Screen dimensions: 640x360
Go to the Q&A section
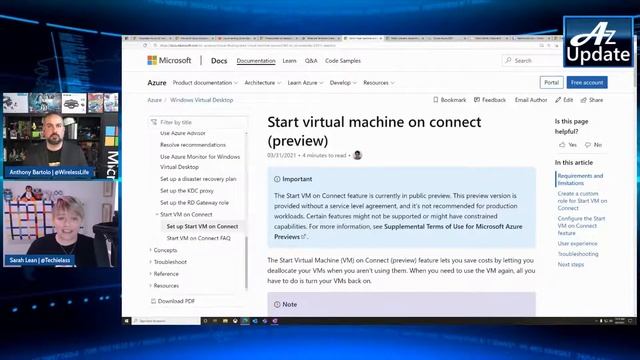coord(311,61)
